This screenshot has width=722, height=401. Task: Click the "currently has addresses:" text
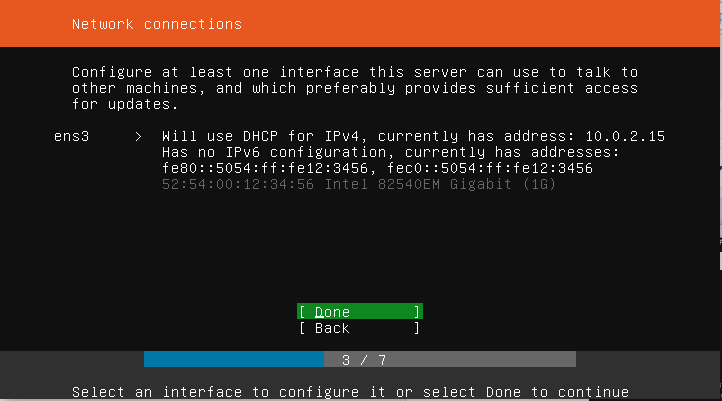click(x=525, y=152)
